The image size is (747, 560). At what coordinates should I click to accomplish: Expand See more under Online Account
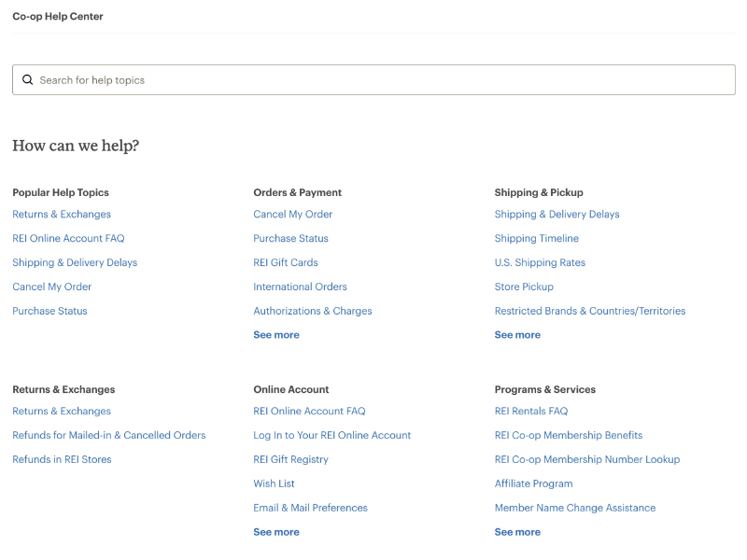tap(276, 532)
